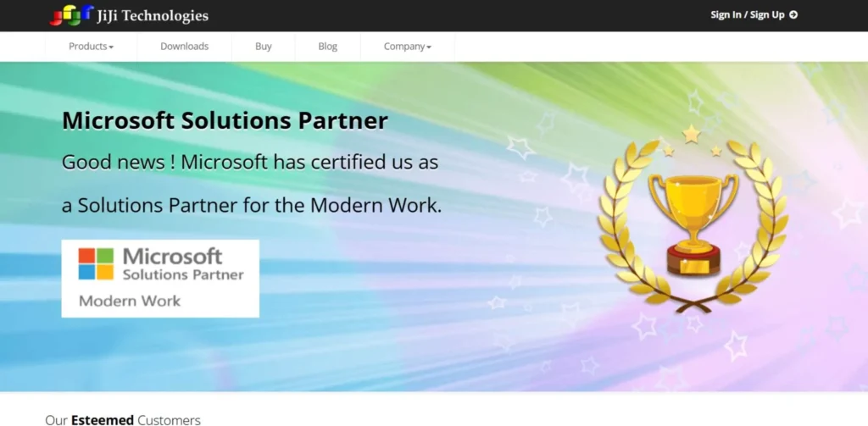Click the JiJi Technologies brand name text
Image resolution: width=868 pixels, height=426 pixels.
pyautogui.click(x=153, y=16)
